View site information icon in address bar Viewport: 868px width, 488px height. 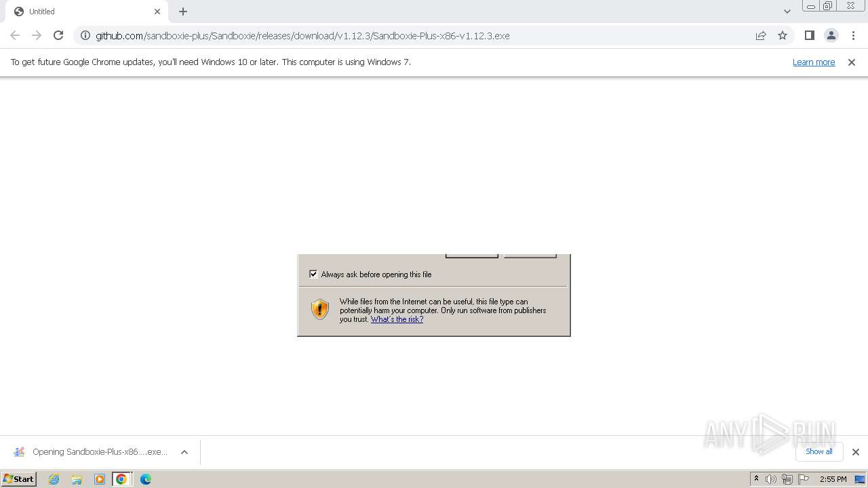[x=85, y=35]
